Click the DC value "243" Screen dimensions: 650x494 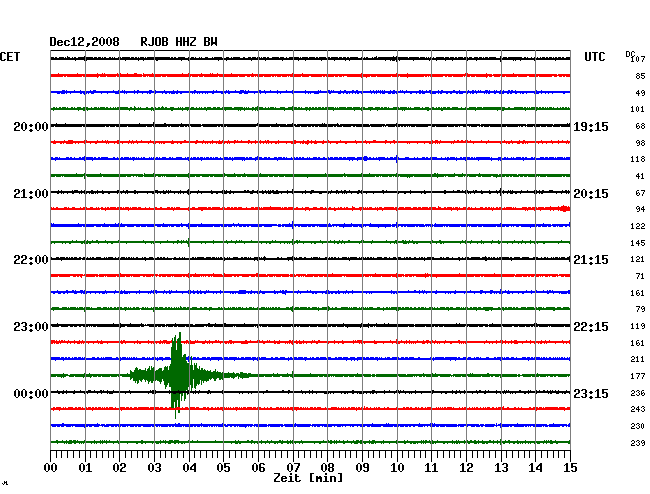(638, 409)
